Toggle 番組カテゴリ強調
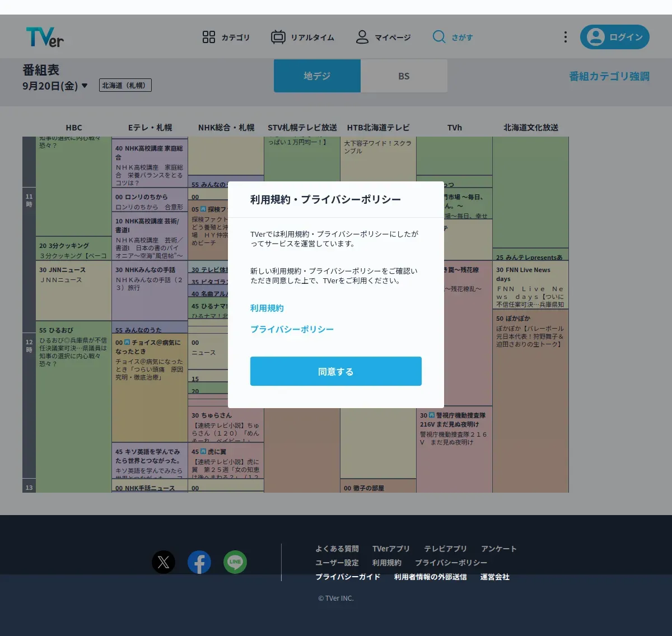The width and height of the screenshot is (672, 636). 609,76
